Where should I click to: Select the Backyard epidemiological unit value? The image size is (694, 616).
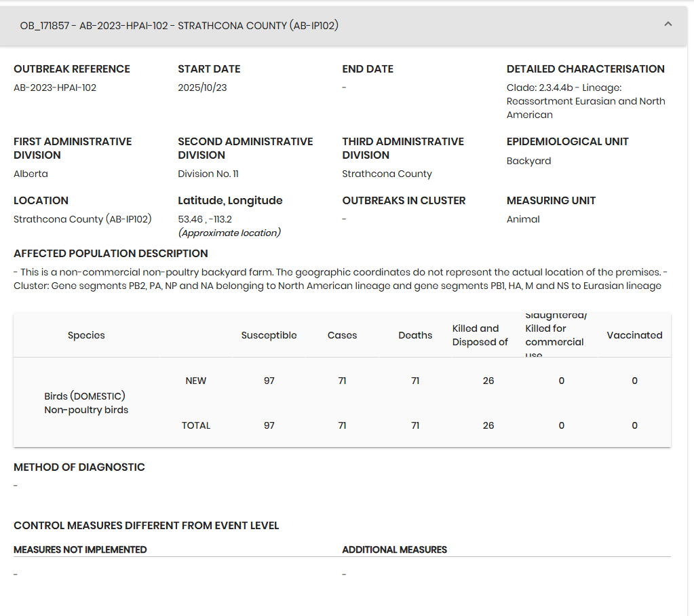528,161
